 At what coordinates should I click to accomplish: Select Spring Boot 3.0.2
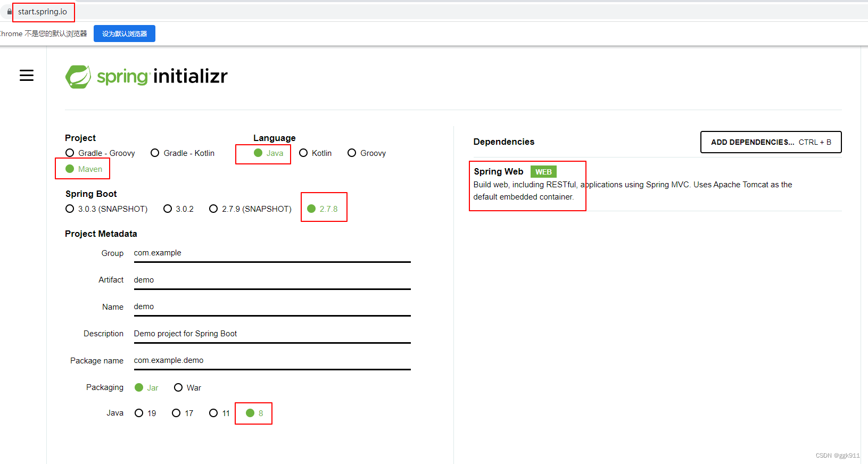coord(178,209)
